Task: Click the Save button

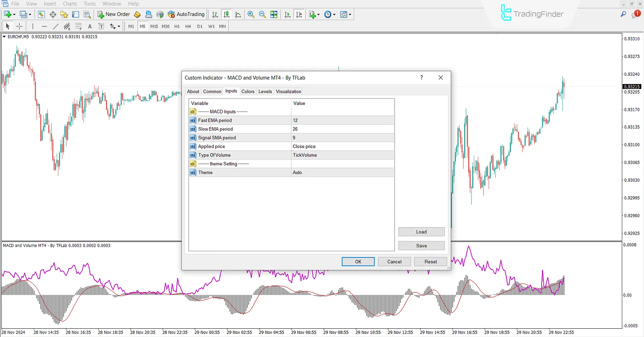Action: (x=421, y=246)
